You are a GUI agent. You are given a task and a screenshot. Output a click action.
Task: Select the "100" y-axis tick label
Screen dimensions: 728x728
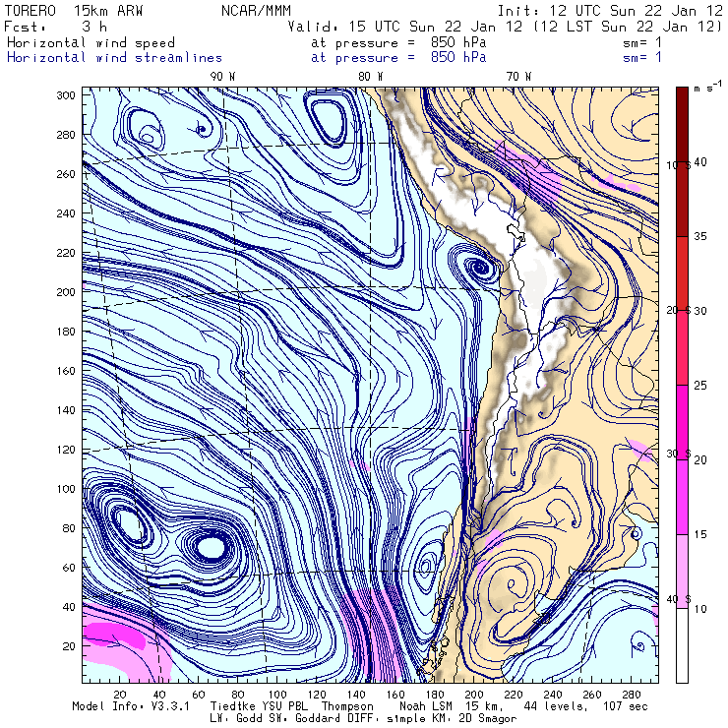66,489
